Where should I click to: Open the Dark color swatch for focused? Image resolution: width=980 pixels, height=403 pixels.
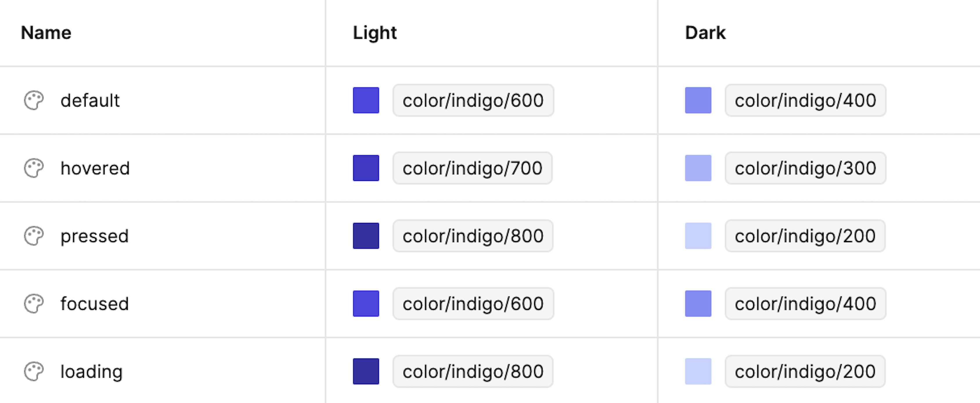pyautogui.click(x=698, y=304)
